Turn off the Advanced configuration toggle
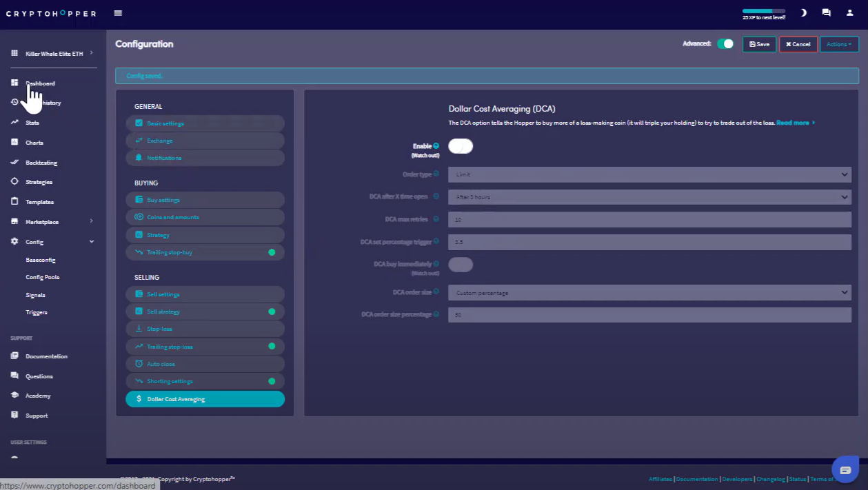 [x=725, y=44]
